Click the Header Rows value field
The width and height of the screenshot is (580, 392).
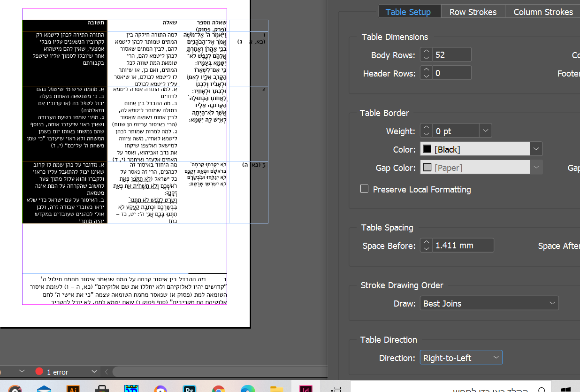[452, 73]
